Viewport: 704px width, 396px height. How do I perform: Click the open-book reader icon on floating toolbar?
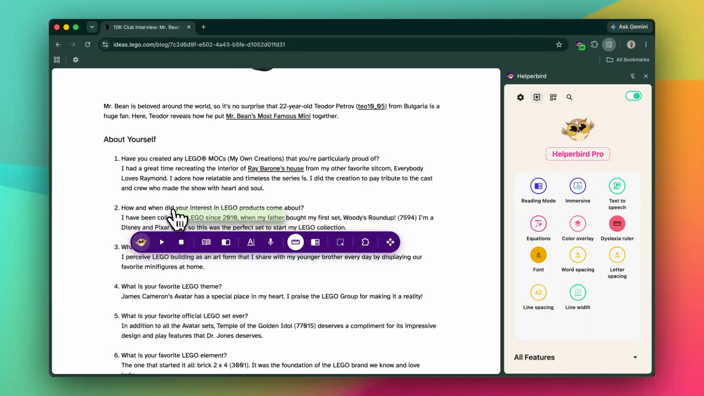tap(206, 242)
